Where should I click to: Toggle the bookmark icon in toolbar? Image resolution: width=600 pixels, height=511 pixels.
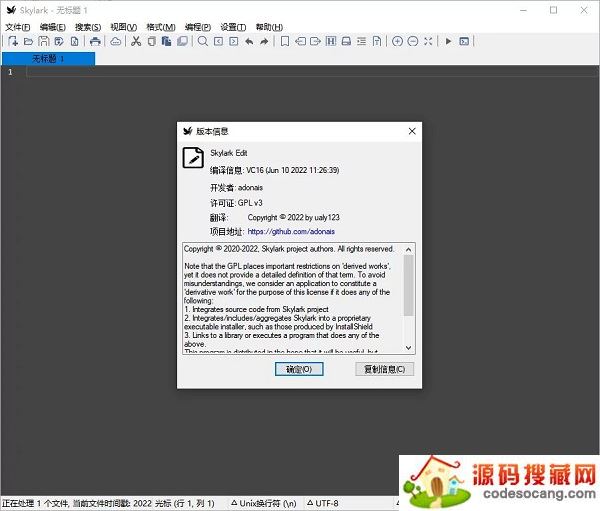pyautogui.click(x=285, y=41)
